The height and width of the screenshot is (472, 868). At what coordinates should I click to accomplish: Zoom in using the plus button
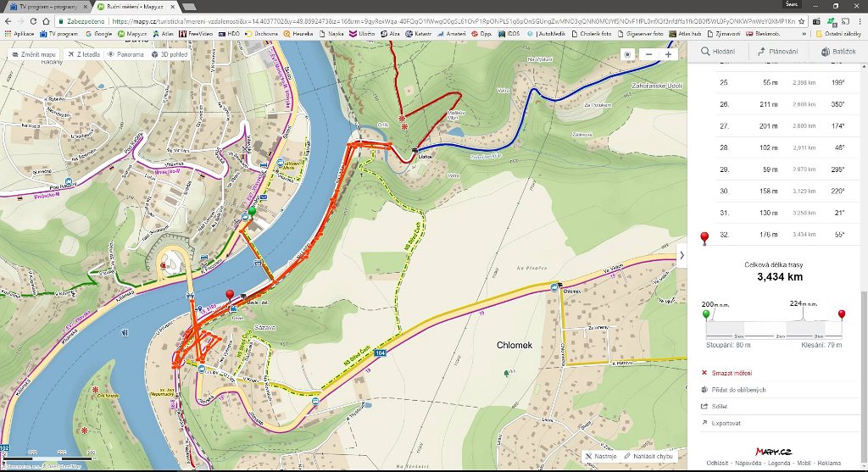tap(668, 54)
